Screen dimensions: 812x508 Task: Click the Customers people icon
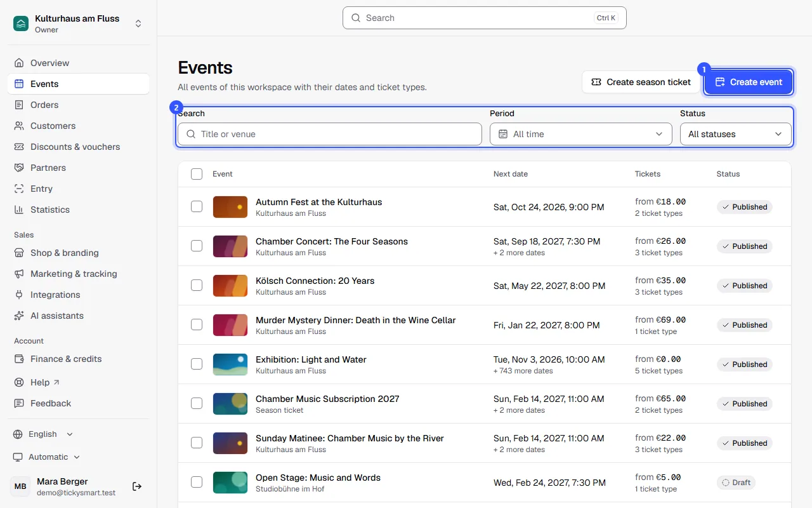(x=19, y=126)
